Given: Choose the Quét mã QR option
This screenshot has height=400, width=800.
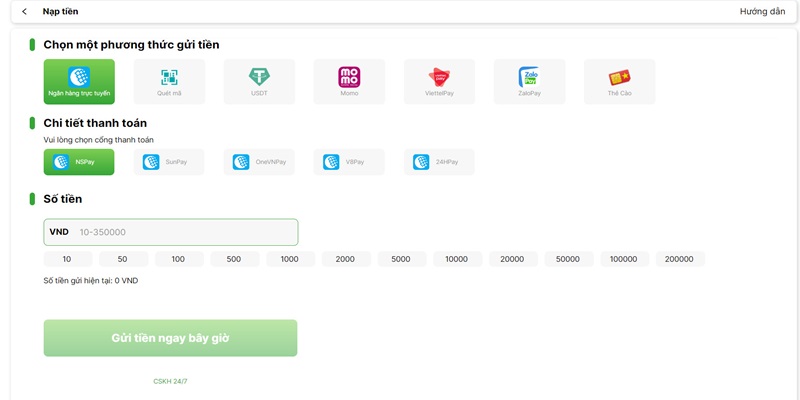Looking at the screenshot, I should [x=169, y=81].
